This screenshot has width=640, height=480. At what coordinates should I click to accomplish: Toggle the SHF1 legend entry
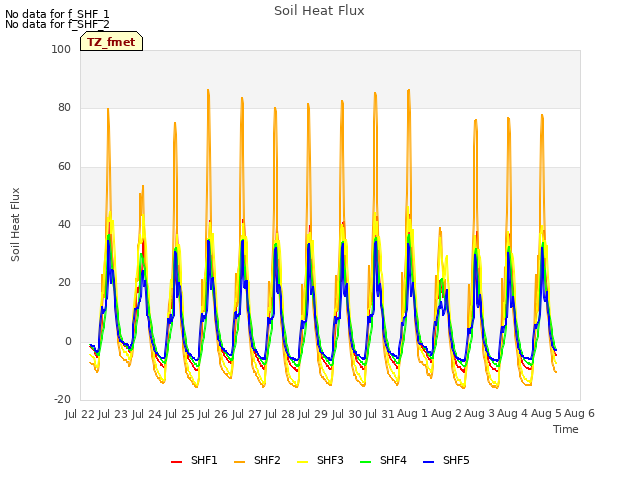point(194,460)
